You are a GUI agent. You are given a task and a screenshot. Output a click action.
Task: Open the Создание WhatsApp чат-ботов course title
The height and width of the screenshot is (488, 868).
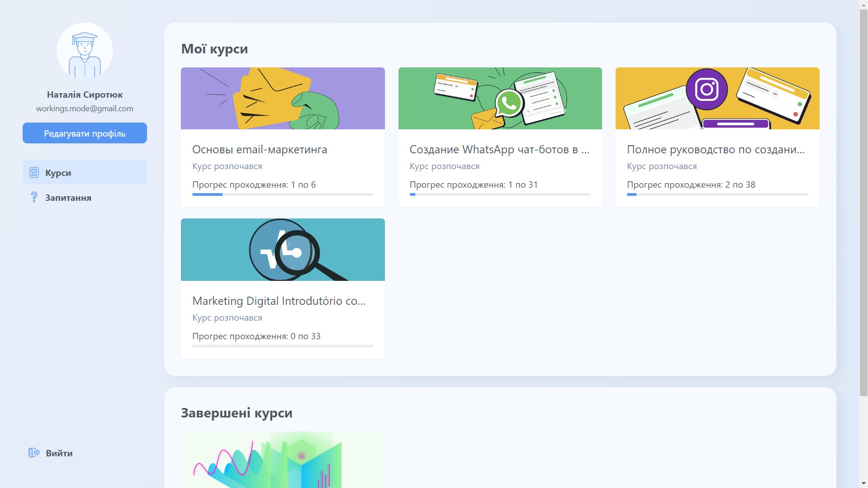click(499, 149)
